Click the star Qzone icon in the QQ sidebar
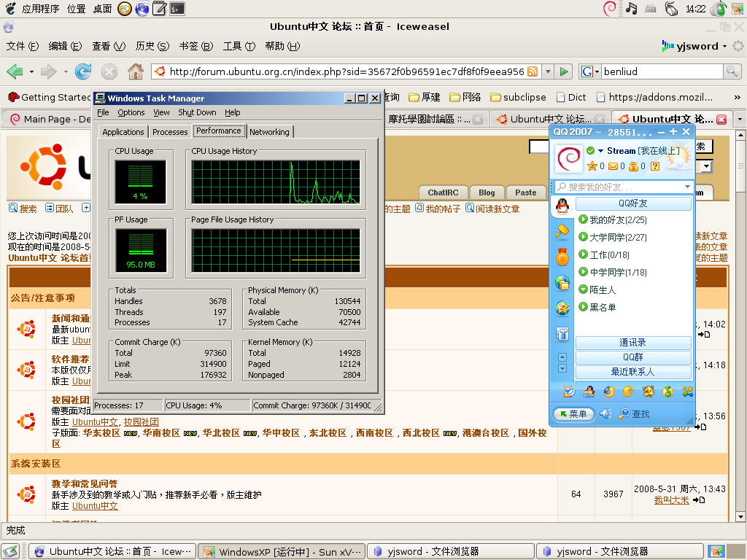The height and width of the screenshot is (560, 747). tap(562, 308)
